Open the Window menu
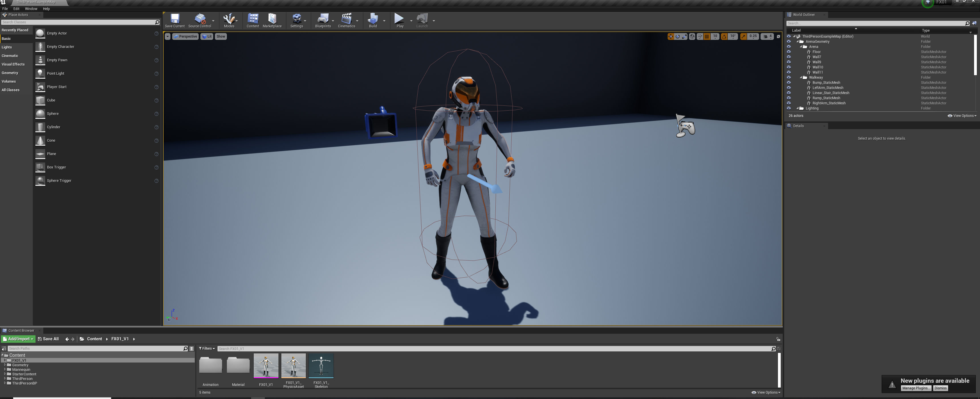 coord(31,9)
